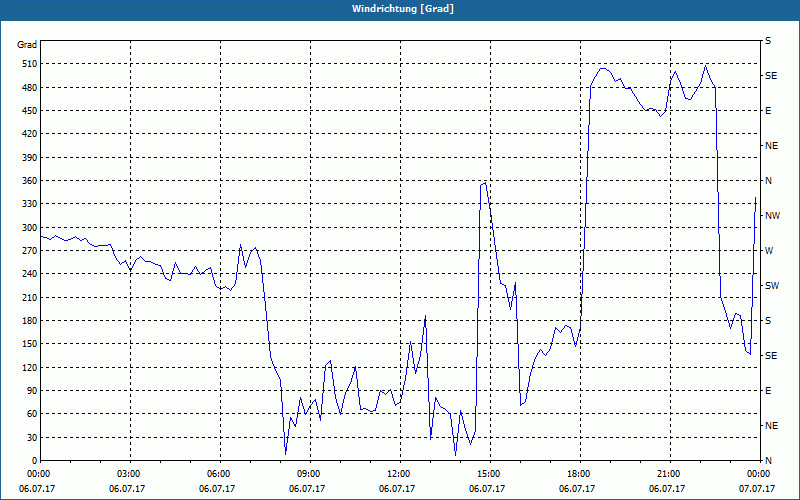The image size is (800, 500).
Task: Click the 'NW' compass label
Action: [x=772, y=216]
